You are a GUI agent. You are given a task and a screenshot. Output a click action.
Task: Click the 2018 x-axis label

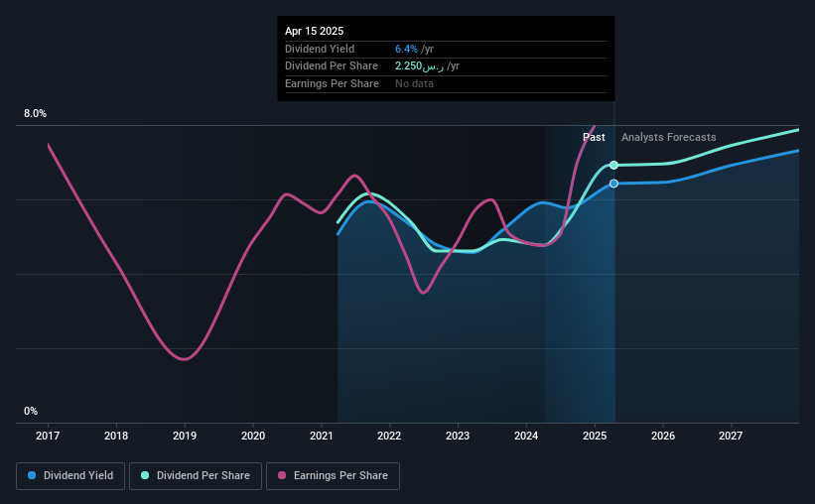(116, 436)
